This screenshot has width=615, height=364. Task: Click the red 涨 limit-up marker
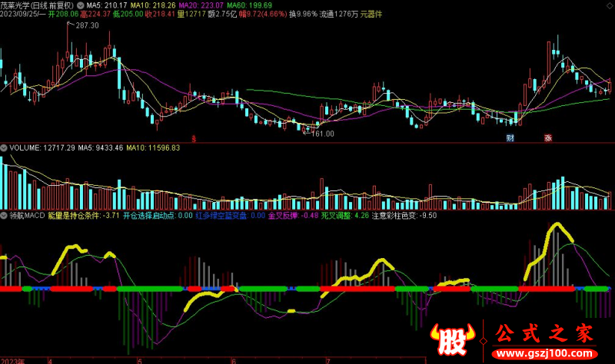point(548,138)
